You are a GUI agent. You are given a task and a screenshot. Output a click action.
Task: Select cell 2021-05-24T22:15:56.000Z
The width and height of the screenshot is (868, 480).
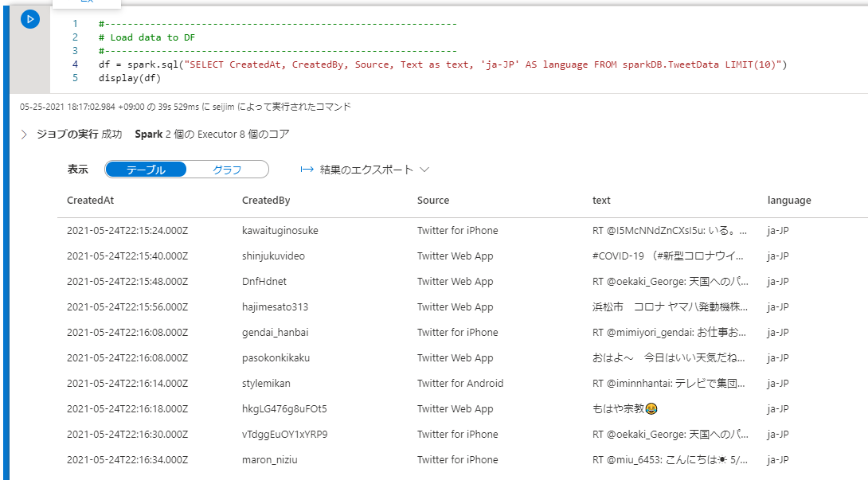click(x=127, y=306)
